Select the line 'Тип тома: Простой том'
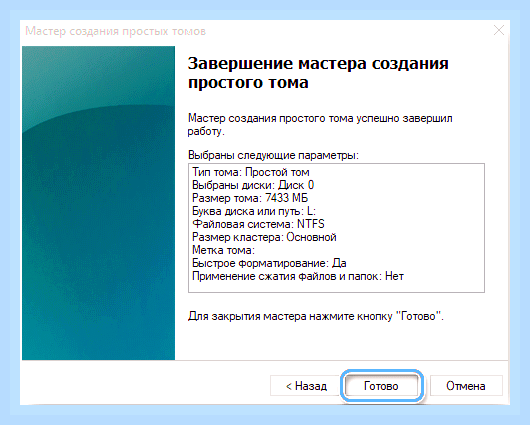The width and height of the screenshot is (530, 425). (x=250, y=172)
